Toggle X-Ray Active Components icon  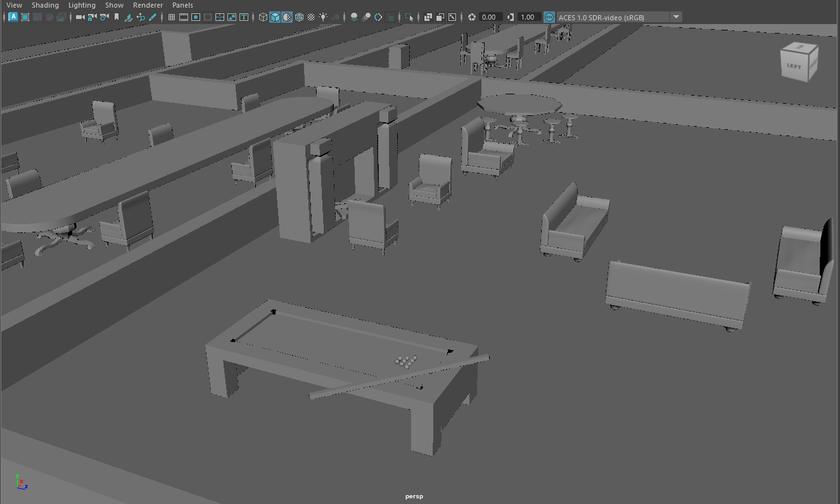[x=440, y=17]
